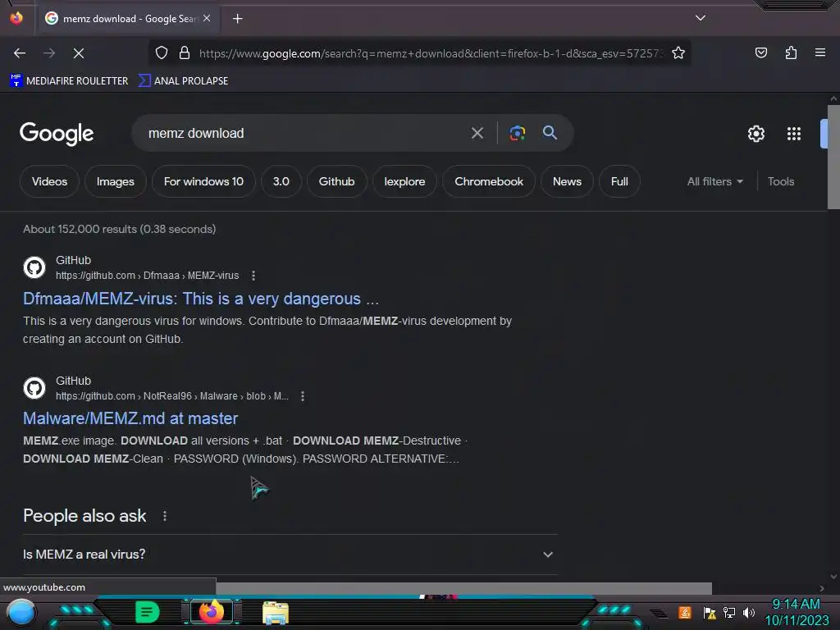The width and height of the screenshot is (840, 630).
Task: Open green notes app in taskbar
Action: (148, 612)
